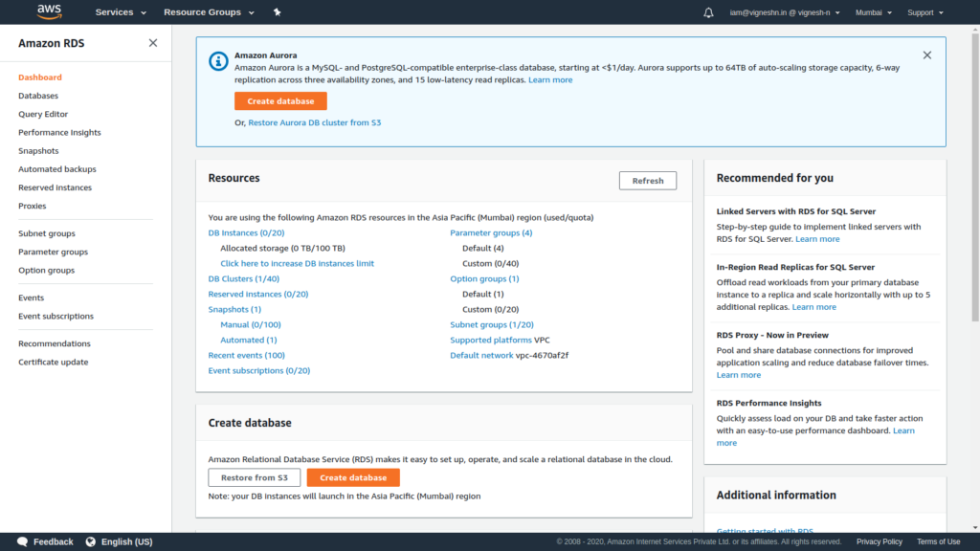Open the Mumbai region dropdown
Image resolution: width=980 pixels, height=551 pixels.
coord(873,12)
